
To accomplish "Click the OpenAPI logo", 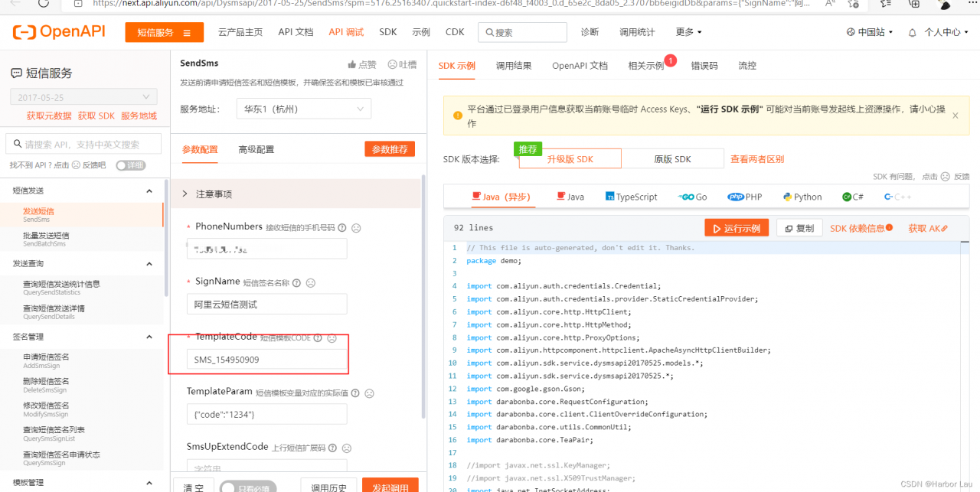I will tap(60, 32).
